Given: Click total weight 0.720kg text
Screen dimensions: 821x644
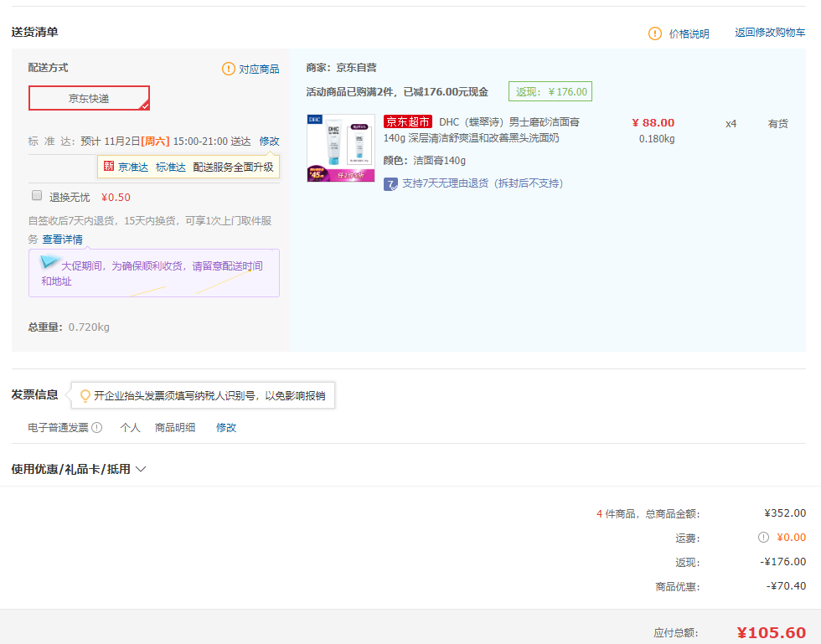Looking at the screenshot, I should 89,327.
